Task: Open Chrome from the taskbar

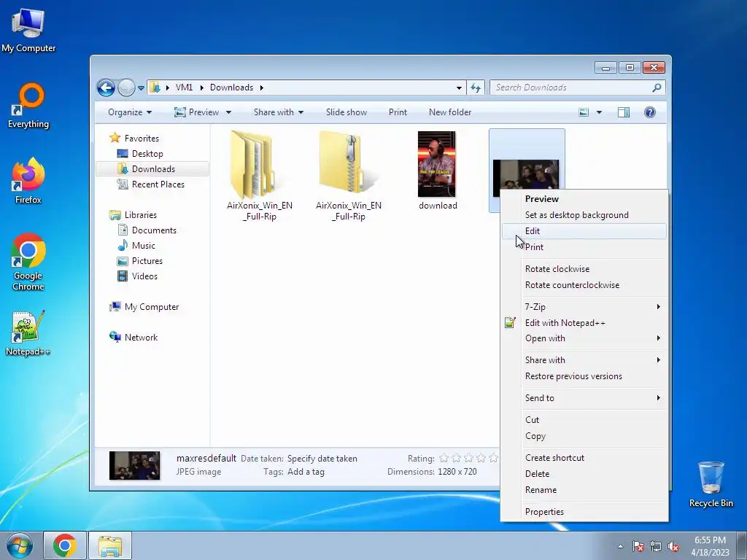Action: point(65,545)
